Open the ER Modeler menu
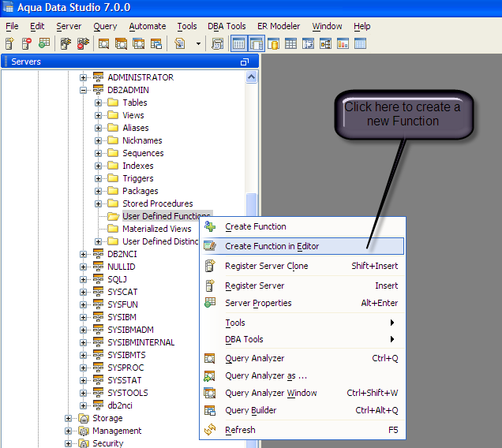Screen dimensions: 502x448 pos(279,26)
